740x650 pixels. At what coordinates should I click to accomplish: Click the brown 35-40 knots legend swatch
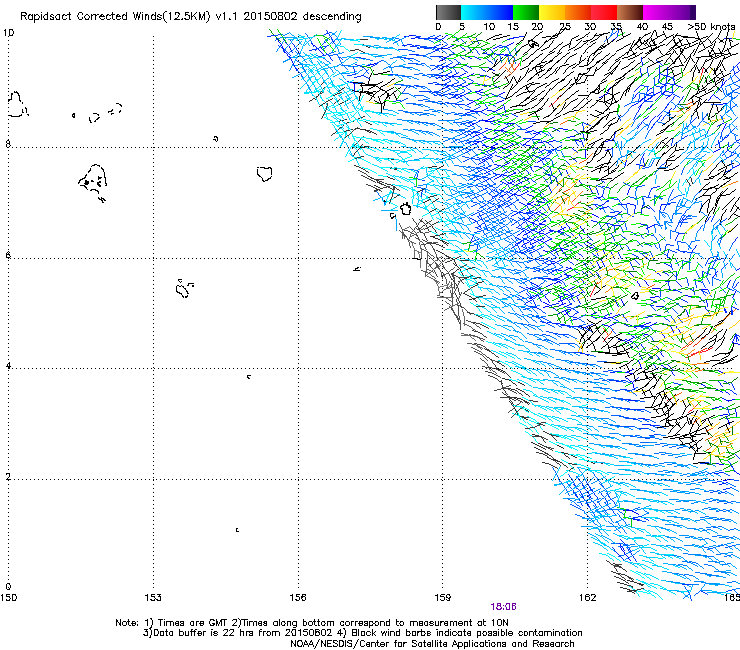630,12
